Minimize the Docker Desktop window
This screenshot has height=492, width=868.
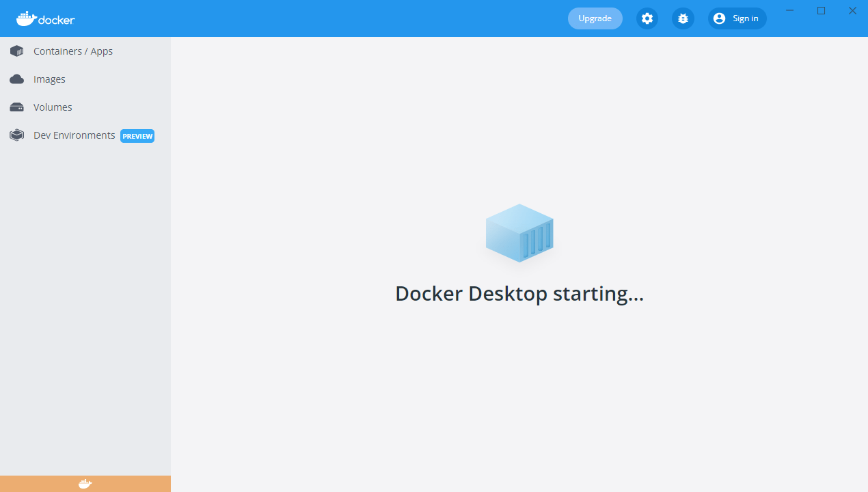pyautogui.click(x=790, y=10)
